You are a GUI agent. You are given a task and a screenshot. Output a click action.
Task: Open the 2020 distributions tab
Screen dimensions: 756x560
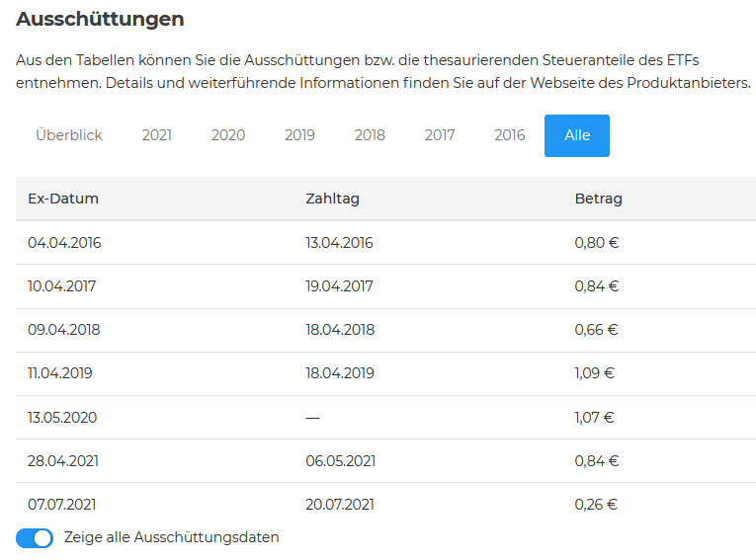[x=228, y=135]
